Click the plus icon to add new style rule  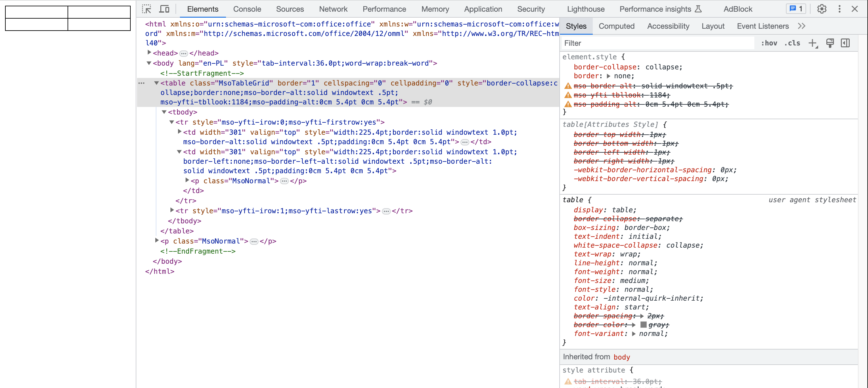[813, 43]
